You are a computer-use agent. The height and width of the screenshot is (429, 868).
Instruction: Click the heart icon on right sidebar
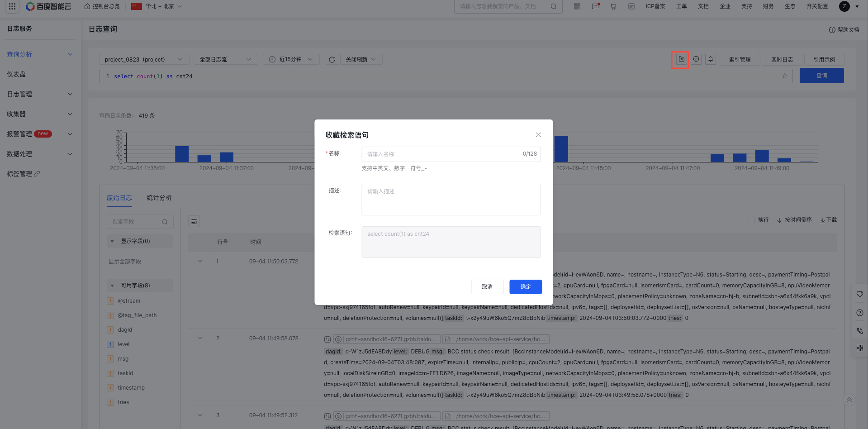860,294
